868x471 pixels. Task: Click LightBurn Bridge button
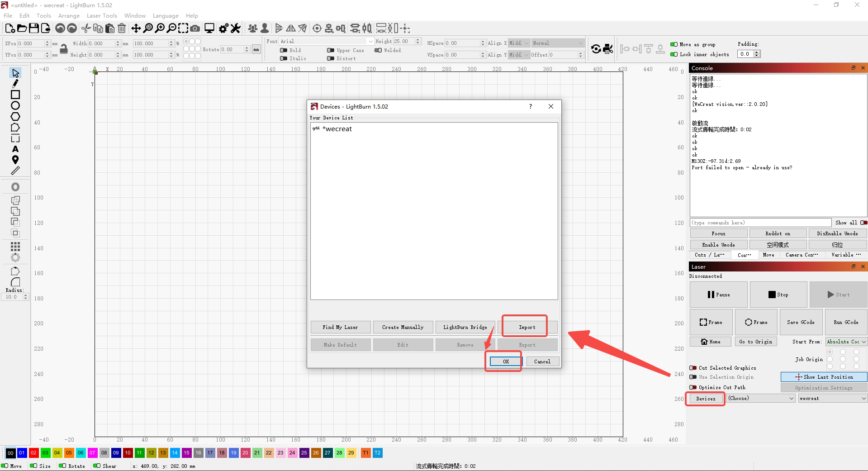point(465,327)
